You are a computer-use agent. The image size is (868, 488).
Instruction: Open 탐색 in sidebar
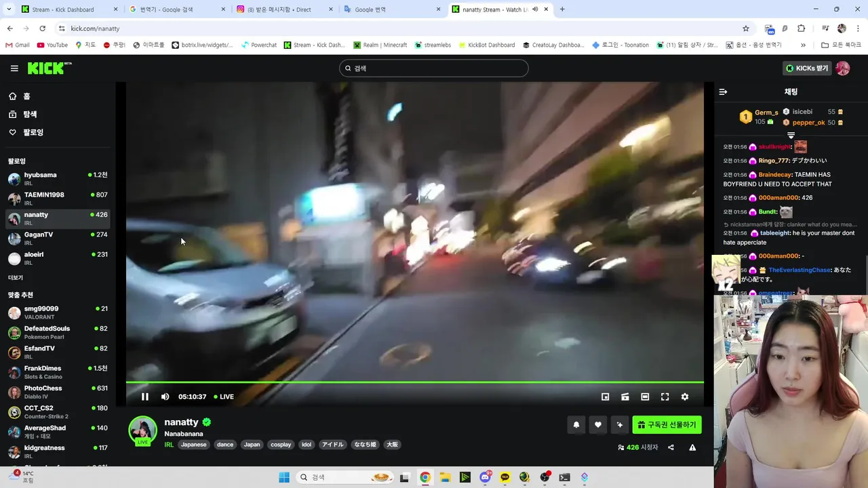click(x=58, y=115)
